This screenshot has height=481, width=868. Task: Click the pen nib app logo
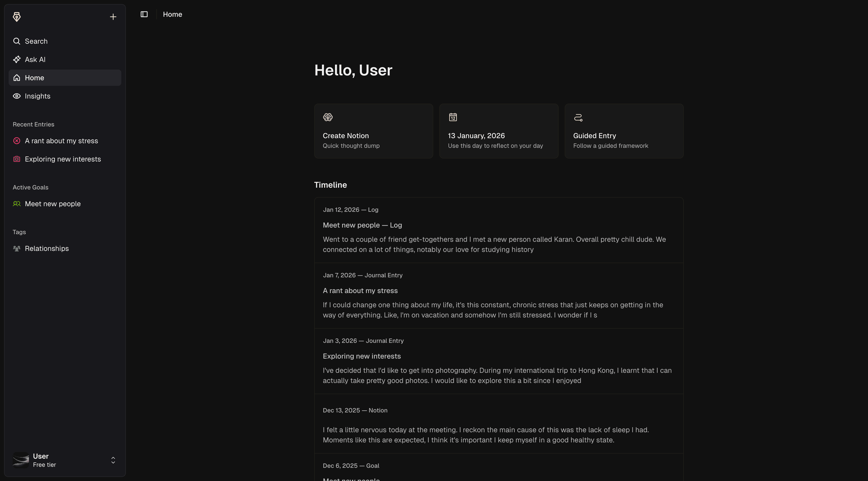16,17
